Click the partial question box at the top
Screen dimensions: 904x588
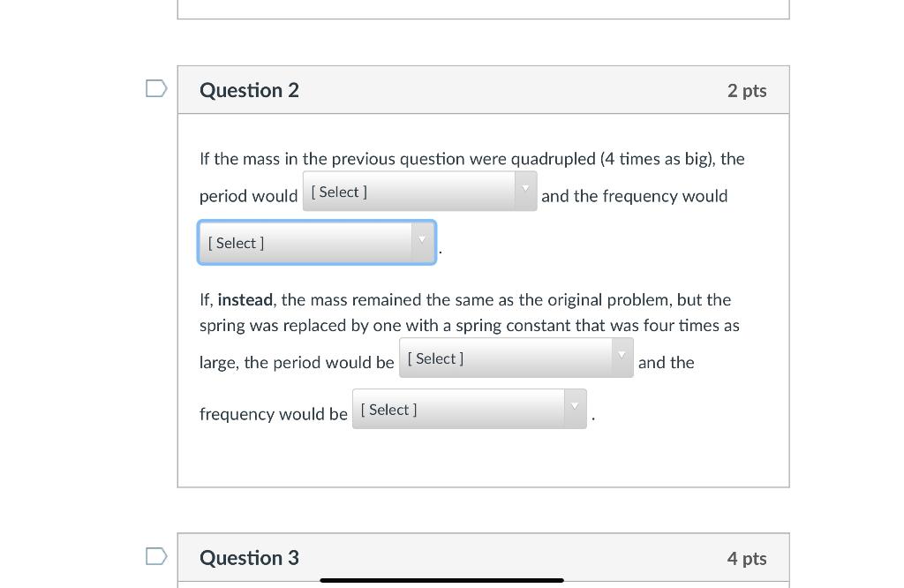click(x=484, y=11)
